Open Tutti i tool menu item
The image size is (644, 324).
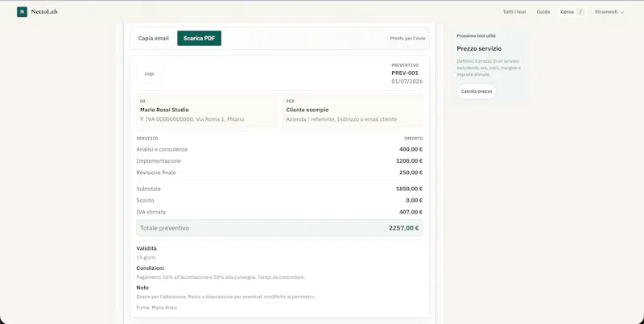click(514, 12)
